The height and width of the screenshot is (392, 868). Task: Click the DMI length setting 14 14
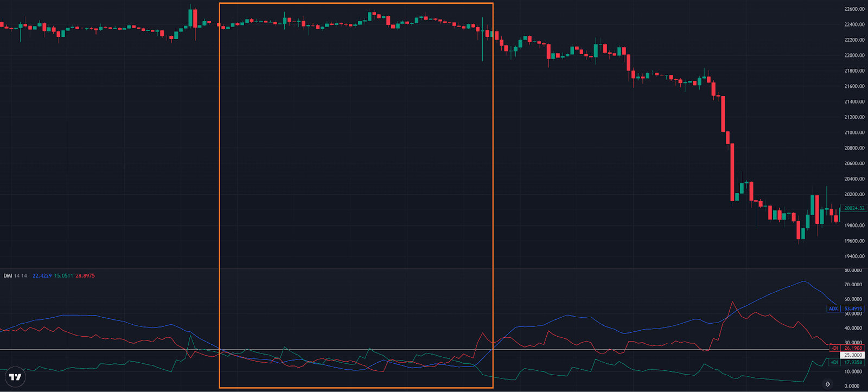click(x=21, y=276)
